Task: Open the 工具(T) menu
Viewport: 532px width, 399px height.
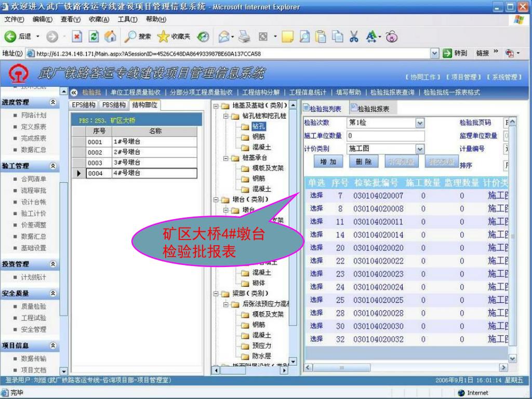Action: 128,19
